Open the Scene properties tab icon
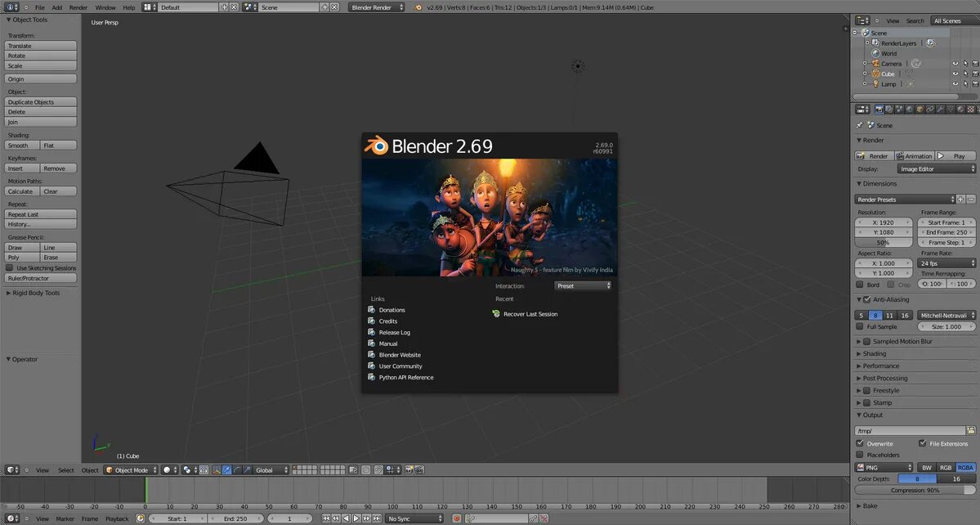Image resolution: width=980 pixels, height=525 pixels. (899, 110)
